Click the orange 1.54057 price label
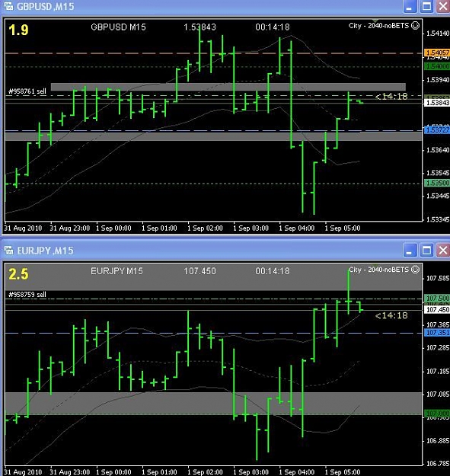This screenshot has height=476, width=450. [437, 53]
